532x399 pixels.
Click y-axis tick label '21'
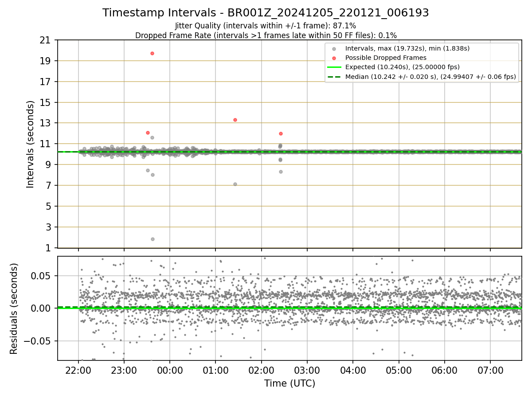(x=45, y=40)
